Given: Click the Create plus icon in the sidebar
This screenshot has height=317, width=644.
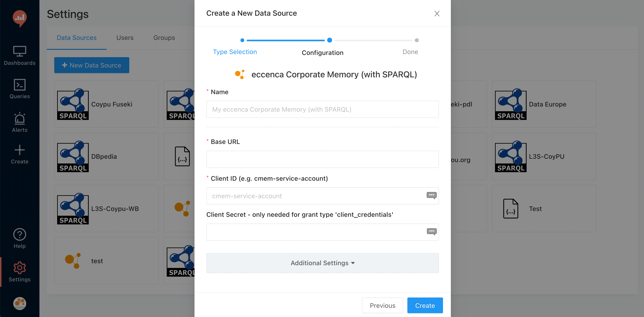Looking at the screenshot, I should point(19,150).
